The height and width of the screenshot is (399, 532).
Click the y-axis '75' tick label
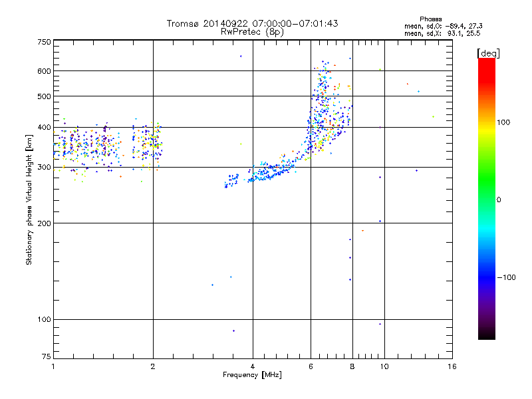(47, 356)
